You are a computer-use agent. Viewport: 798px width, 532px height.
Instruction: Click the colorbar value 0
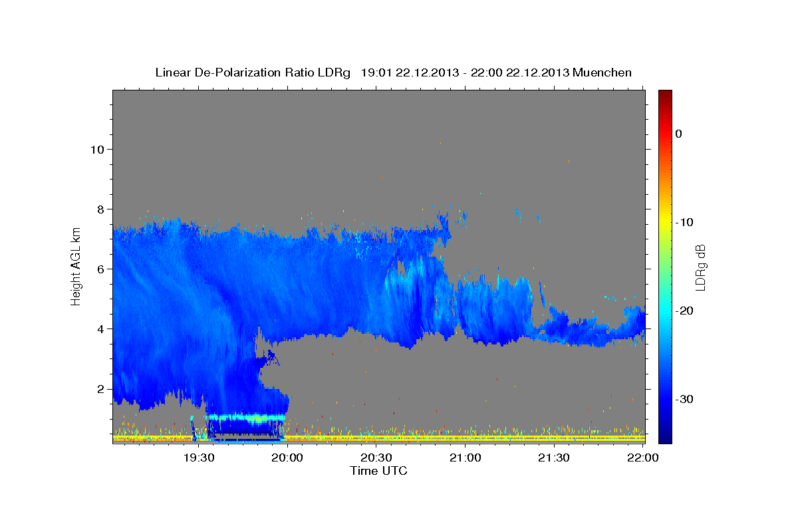click(x=679, y=134)
